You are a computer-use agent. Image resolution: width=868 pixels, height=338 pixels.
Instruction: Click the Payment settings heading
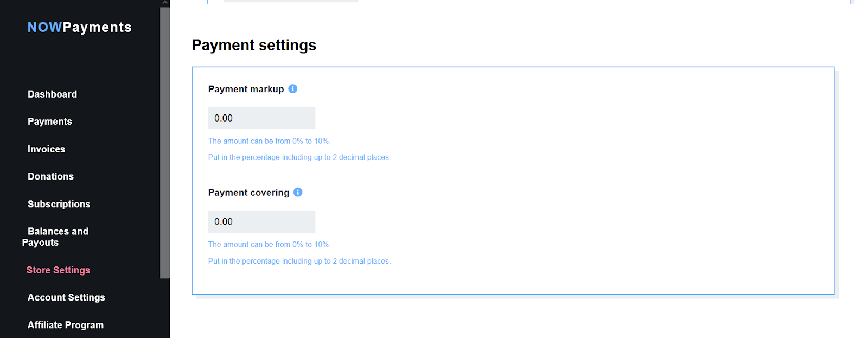(253, 45)
